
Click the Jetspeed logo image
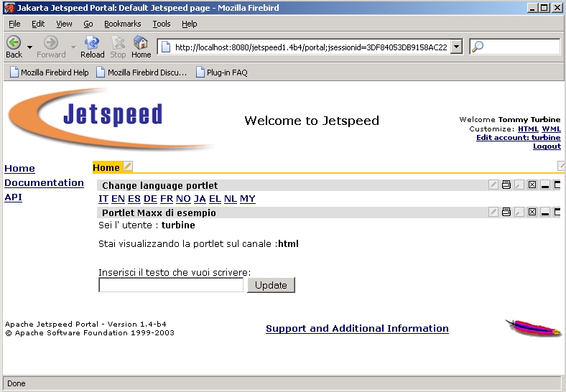(x=110, y=119)
